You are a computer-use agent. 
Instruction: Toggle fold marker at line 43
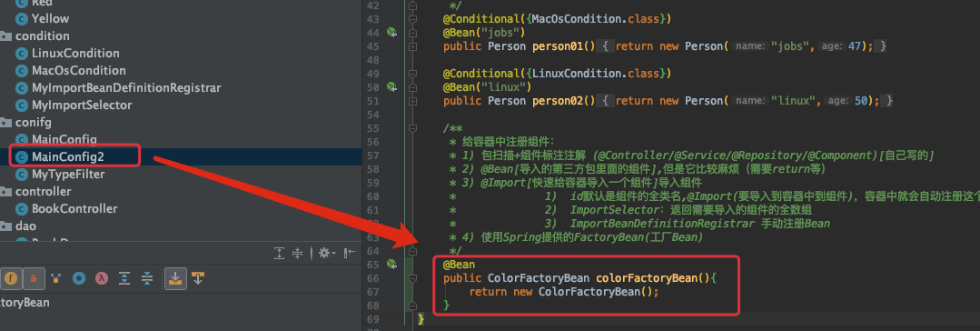click(x=412, y=19)
